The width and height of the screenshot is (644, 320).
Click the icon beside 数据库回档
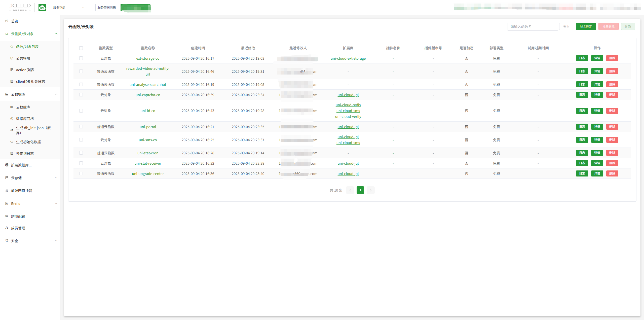pyautogui.click(x=12, y=119)
